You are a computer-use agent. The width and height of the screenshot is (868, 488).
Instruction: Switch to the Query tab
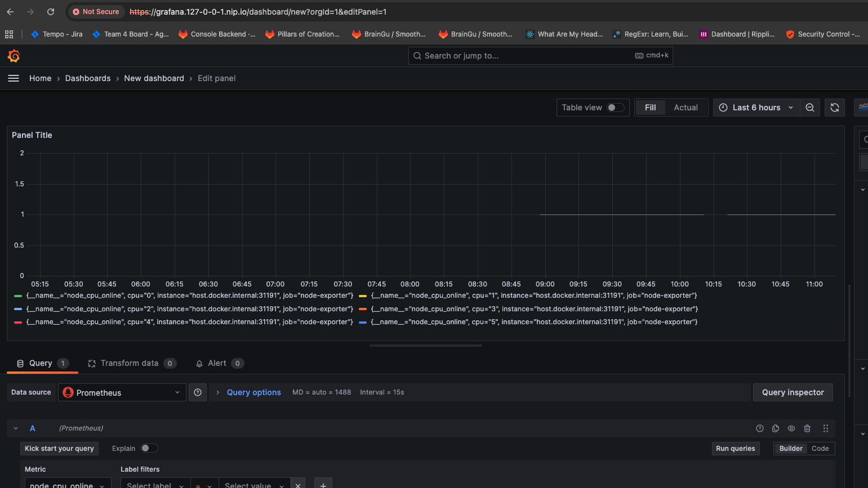[x=42, y=363]
